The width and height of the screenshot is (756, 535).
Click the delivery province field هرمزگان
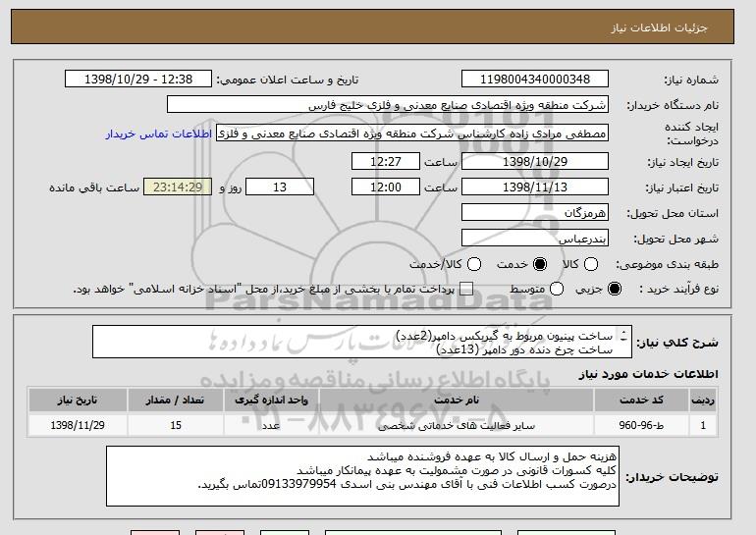535,213
